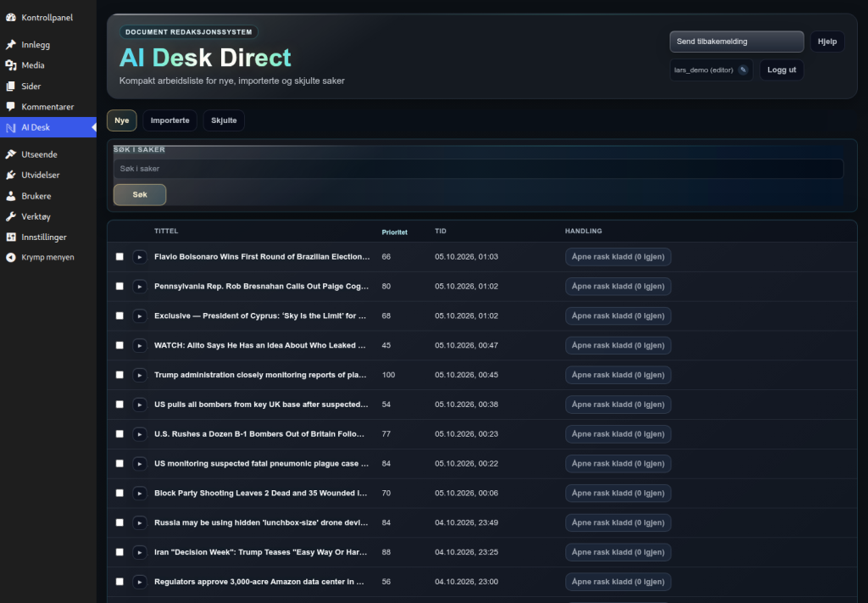The image size is (868, 603).
Task: Open rask kladd for Block Party Shooting story
Action: pos(618,494)
